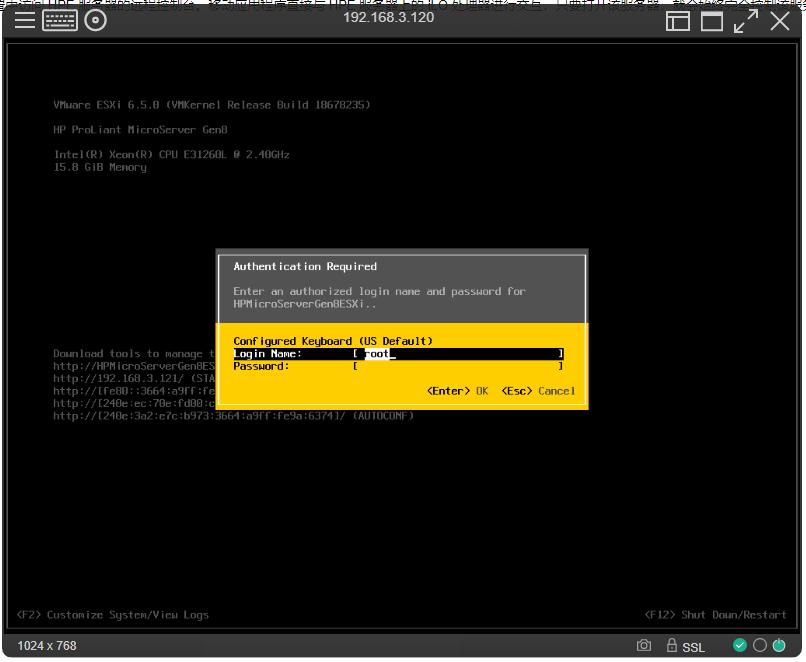
Task: Capture a screenshot using camera icon
Action: click(x=644, y=646)
